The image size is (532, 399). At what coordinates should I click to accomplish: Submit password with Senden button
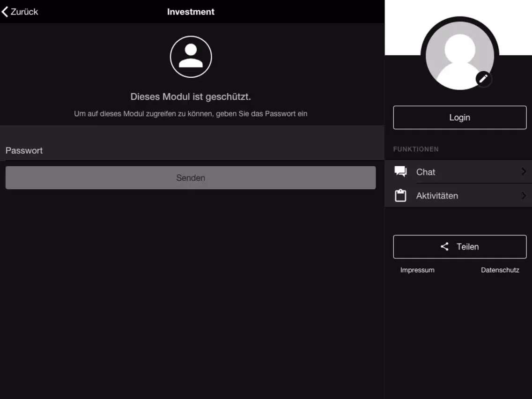(191, 177)
